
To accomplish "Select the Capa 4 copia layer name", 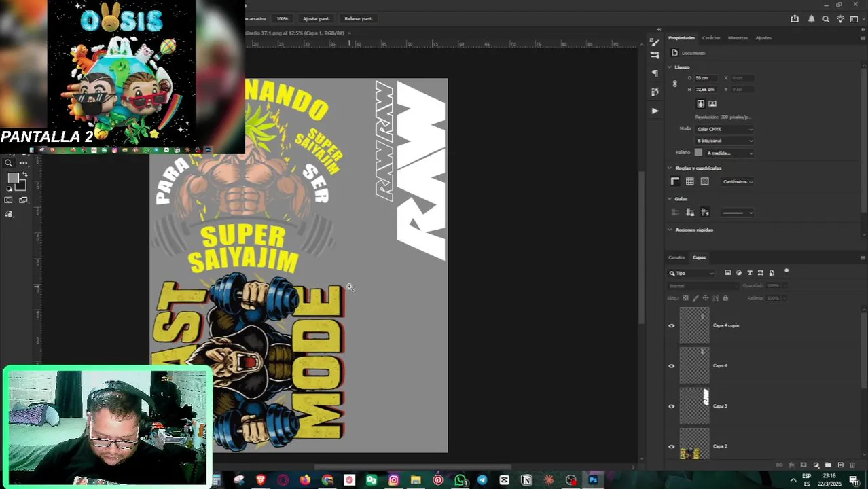I will click(725, 325).
